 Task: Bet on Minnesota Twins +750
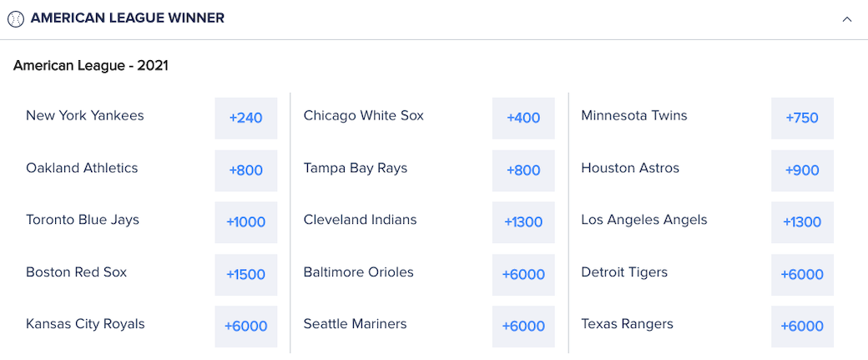(x=802, y=118)
